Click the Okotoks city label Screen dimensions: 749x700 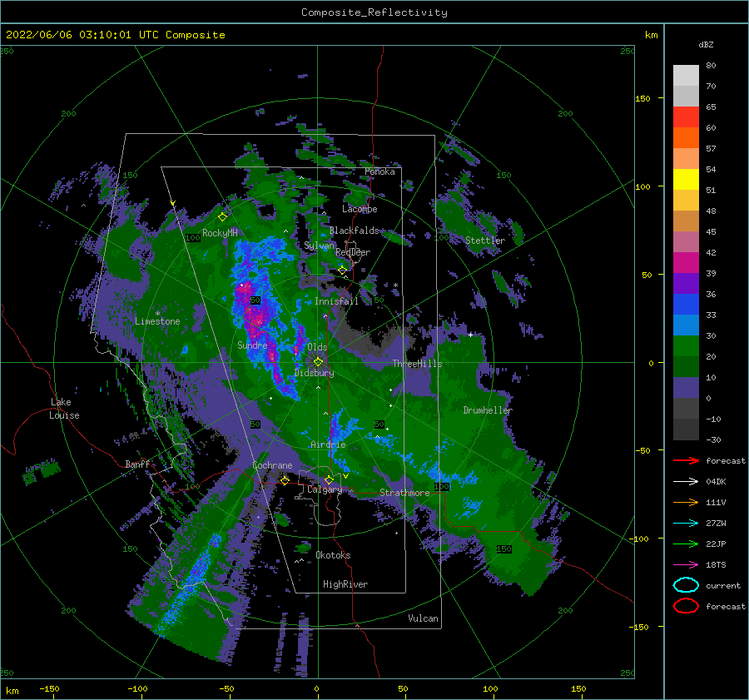[x=333, y=555]
